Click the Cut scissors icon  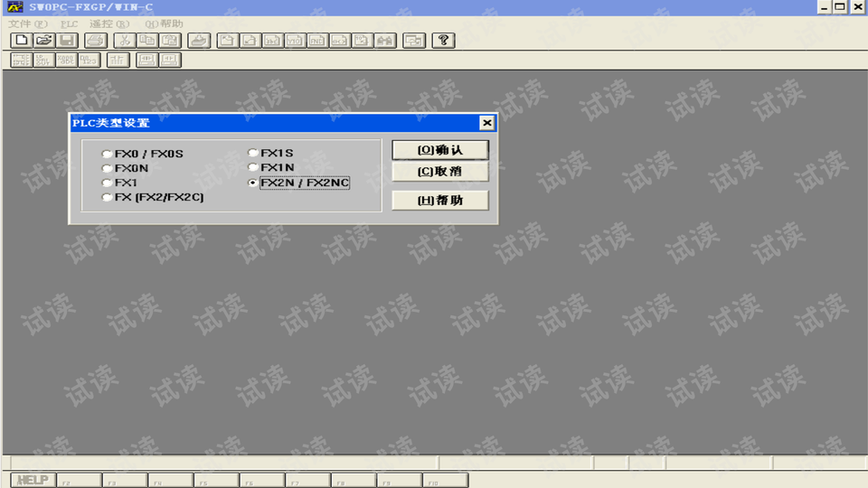[x=125, y=41]
